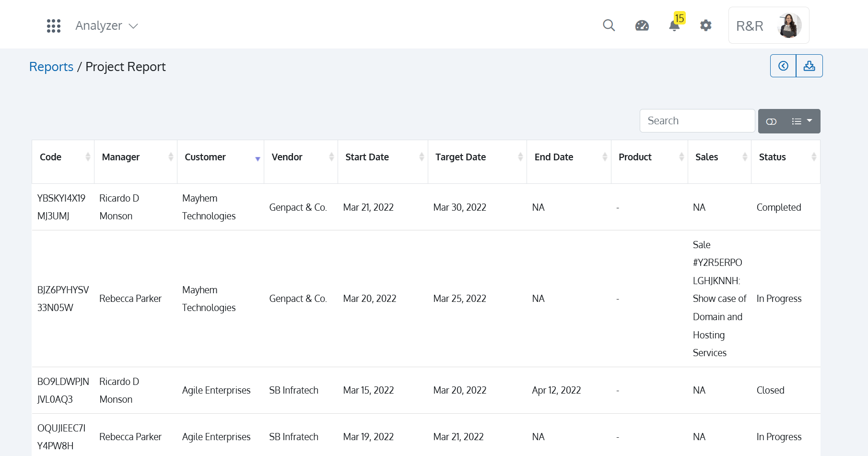Click the Mar 20, 2022 start date
The image size is (868, 456).
tap(370, 299)
